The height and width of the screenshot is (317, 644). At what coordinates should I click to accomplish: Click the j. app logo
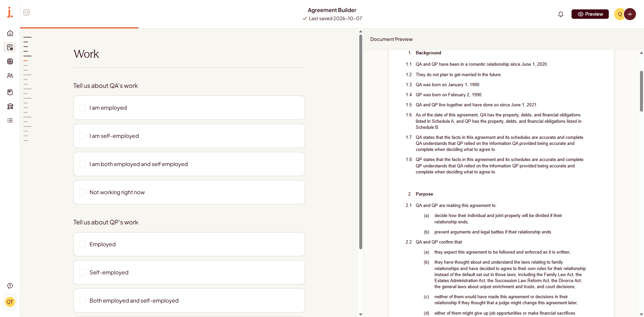10,12
